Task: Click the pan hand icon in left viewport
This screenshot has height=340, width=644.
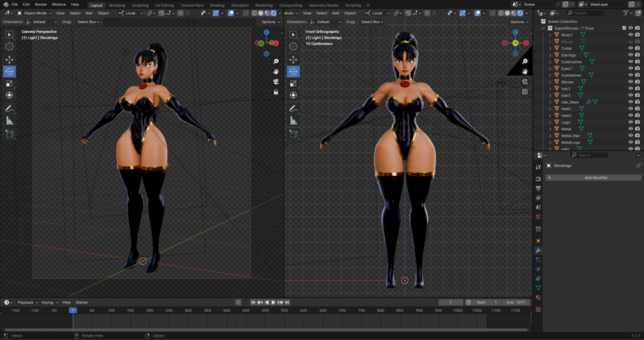Action: 276,72
